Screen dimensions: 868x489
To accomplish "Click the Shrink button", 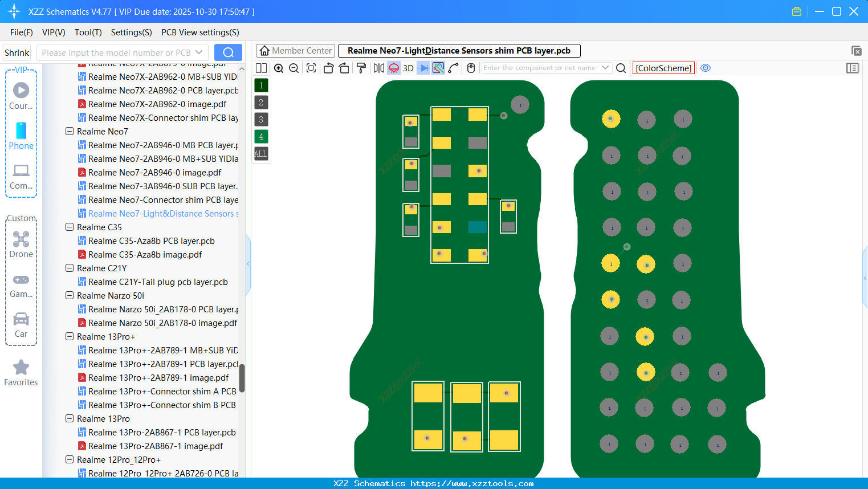I will 17,52.
